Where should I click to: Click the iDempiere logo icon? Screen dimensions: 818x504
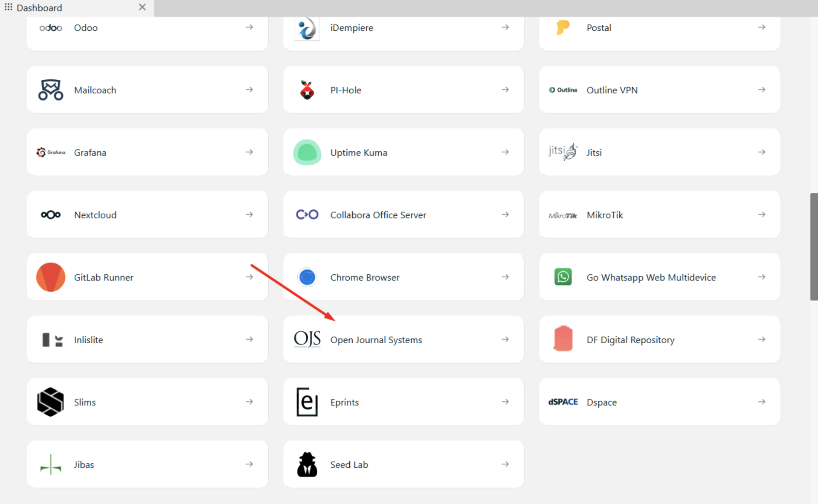pos(307,28)
